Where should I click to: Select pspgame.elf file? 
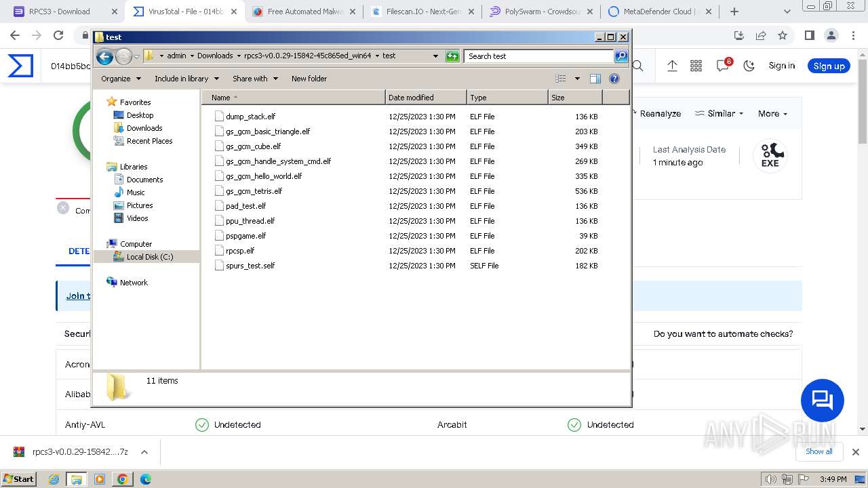pyautogui.click(x=245, y=236)
